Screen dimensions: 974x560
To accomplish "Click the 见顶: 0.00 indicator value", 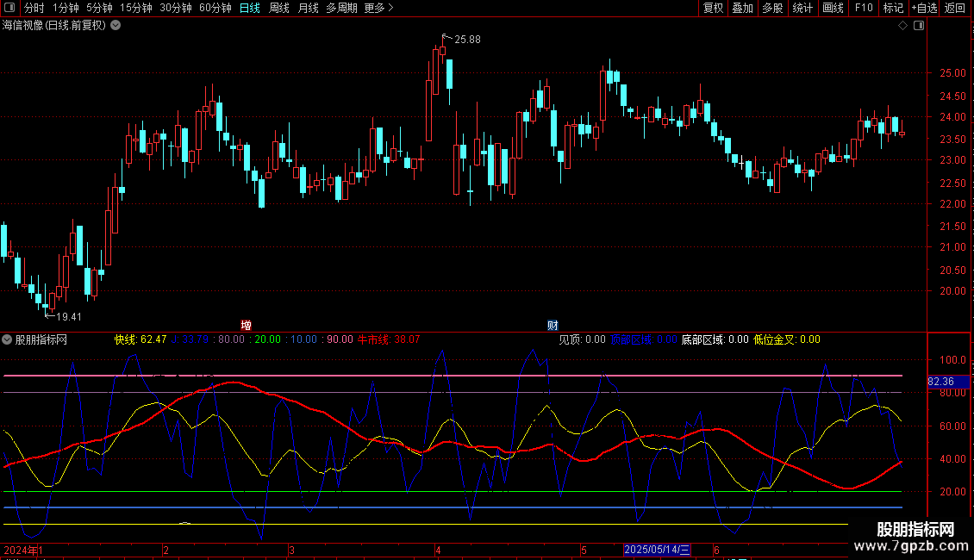I will pos(582,339).
